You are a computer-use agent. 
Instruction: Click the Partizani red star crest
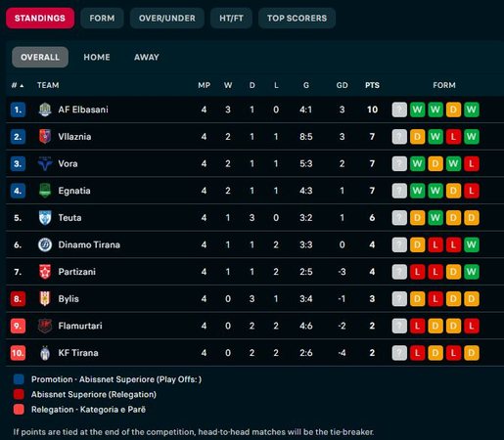pyautogui.click(x=45, y=272)
